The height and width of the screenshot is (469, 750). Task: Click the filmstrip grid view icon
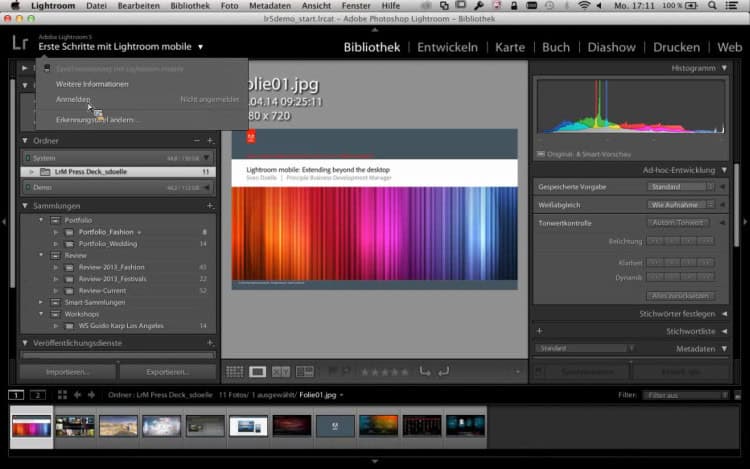click(x=62, y=395)
